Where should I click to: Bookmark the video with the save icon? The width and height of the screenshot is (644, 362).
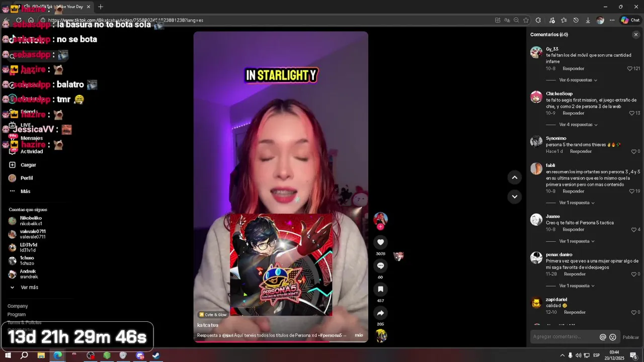380,289
